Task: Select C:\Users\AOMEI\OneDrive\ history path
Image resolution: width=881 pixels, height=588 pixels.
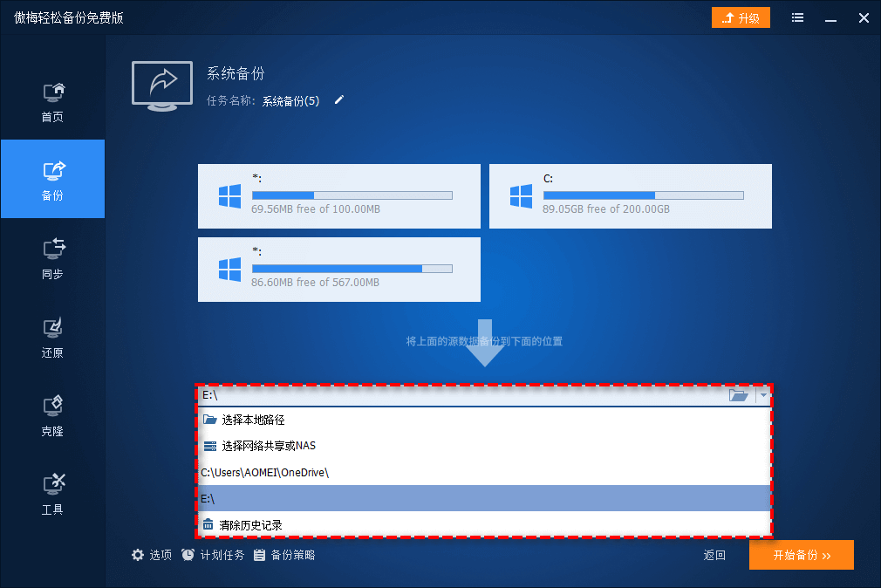Action: pos(264,472)
